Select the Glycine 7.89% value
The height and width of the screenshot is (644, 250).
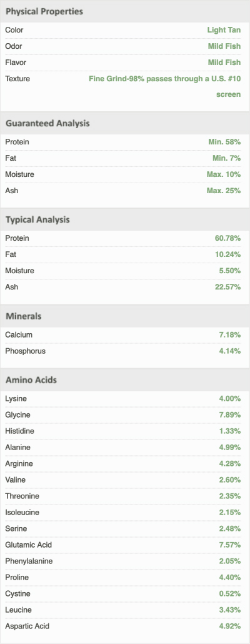pyautogui.click(x=229, y=415)
